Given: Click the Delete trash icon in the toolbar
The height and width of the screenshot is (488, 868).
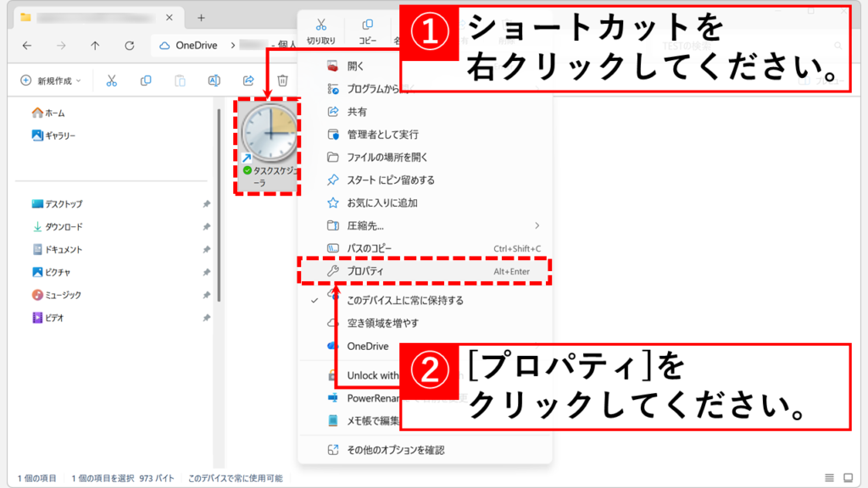Looking at the screenshot, I should (x=283, y=76).
